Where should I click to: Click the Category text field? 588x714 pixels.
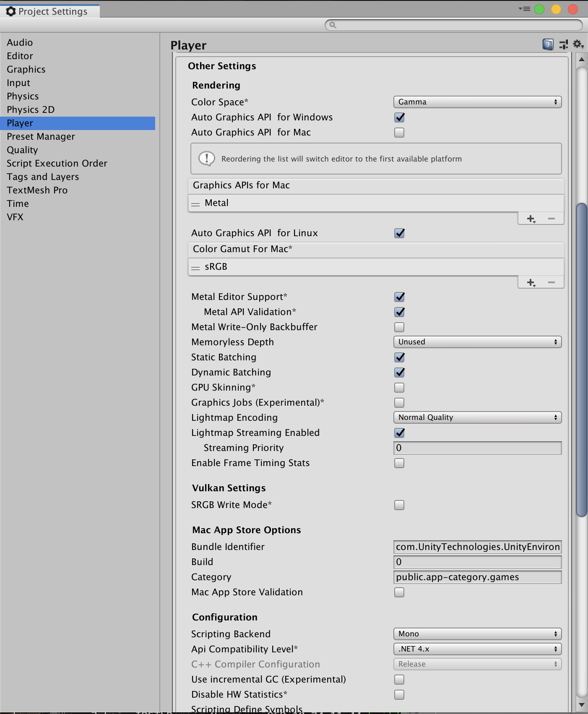coord(477,577)
